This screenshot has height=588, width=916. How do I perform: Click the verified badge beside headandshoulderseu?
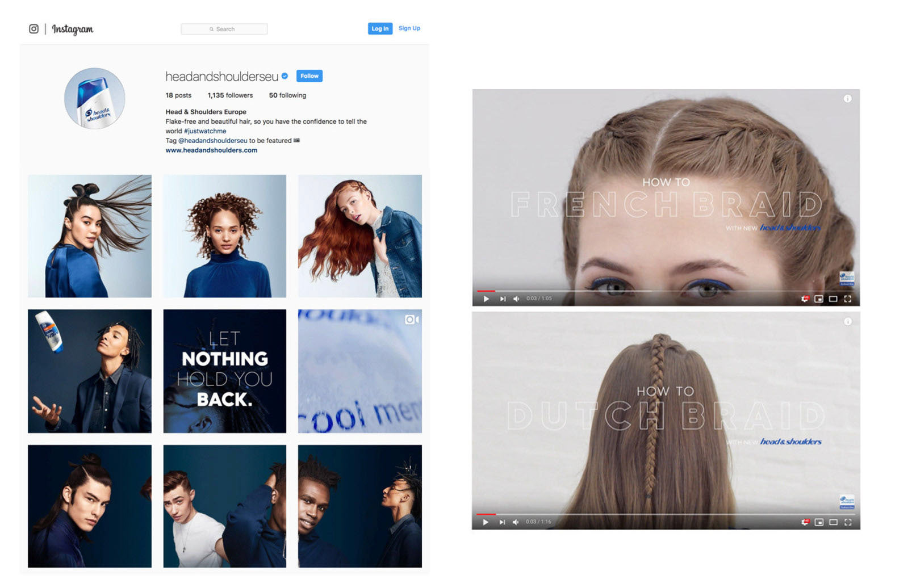pyautogui.click(x=285, y=76)
